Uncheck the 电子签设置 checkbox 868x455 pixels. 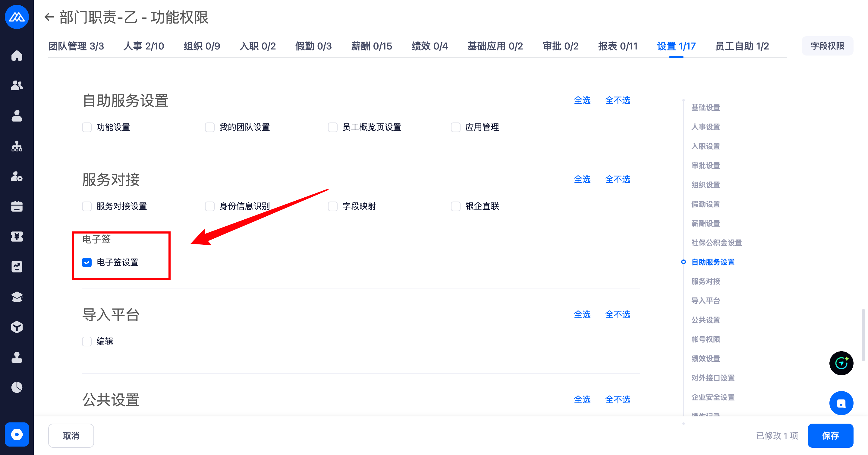pos(87,262)
